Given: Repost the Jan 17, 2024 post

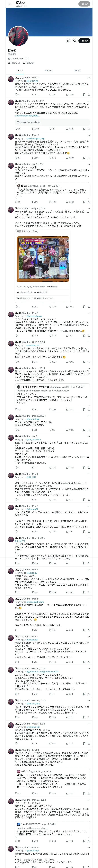Looking at the screenshot, I should click(33, 129).
